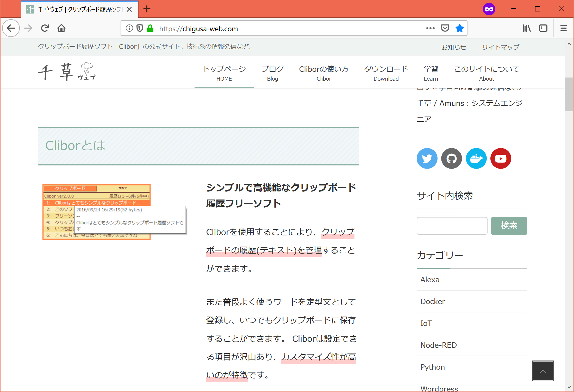
Task: Click the カテゴリー sidebar heading
Action: (440, 255)
